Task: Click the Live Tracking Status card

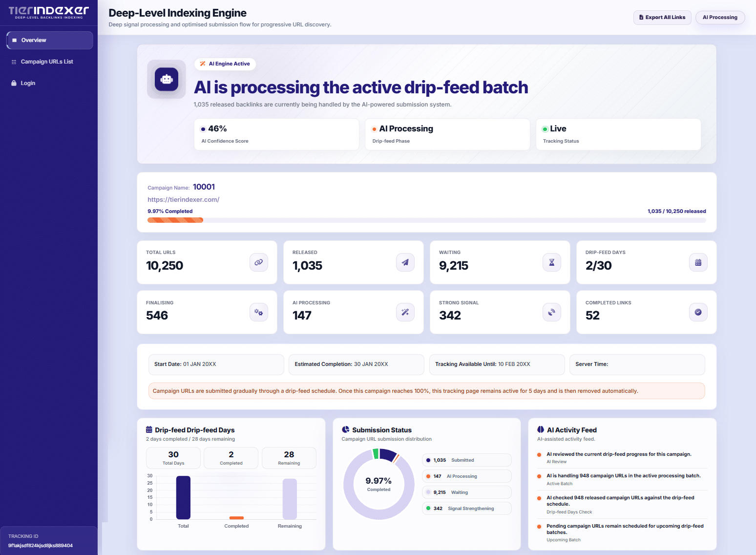Action: click(618, 134)
